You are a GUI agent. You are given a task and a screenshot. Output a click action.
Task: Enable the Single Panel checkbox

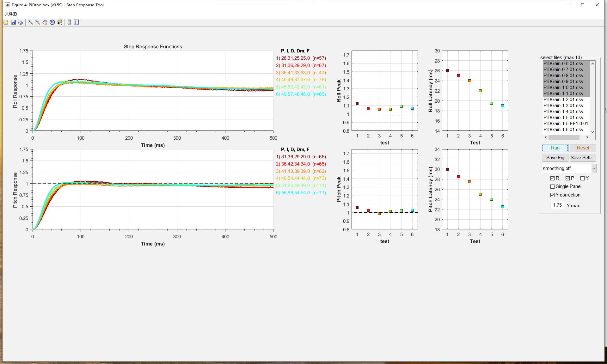(x=552, y=186)
